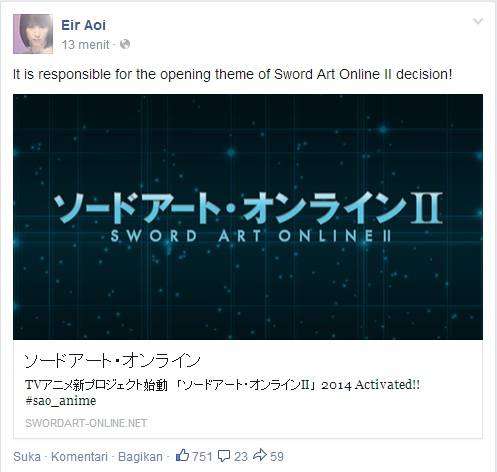Open the SWORDART-ONLINE.NET domain link
This screenshot has width=497, height=472.
pos(86,423)
